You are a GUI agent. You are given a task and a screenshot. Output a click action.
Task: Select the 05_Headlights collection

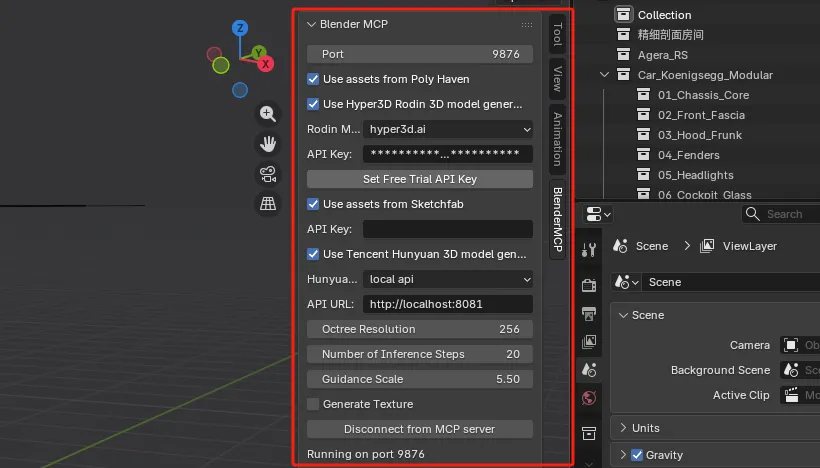[x=697, y=175]
